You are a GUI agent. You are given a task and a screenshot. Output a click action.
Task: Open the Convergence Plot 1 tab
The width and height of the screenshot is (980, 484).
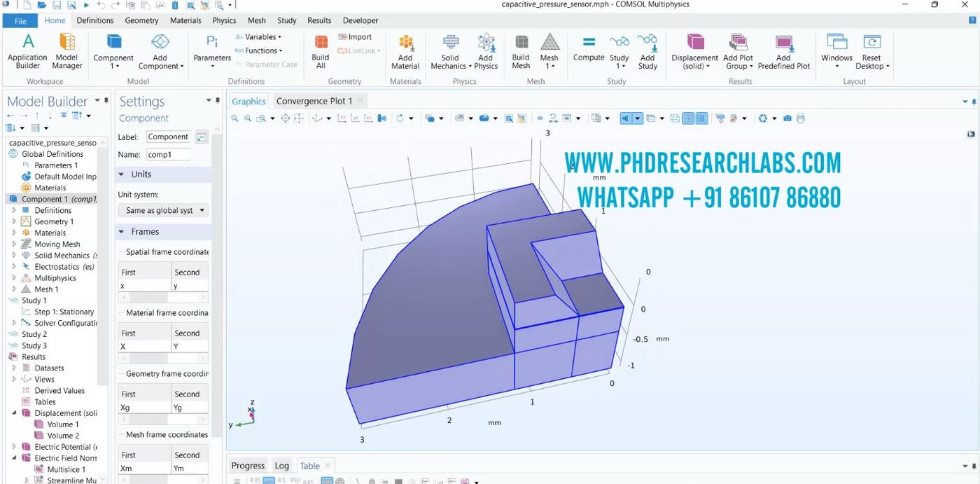[x=314, y=102]
